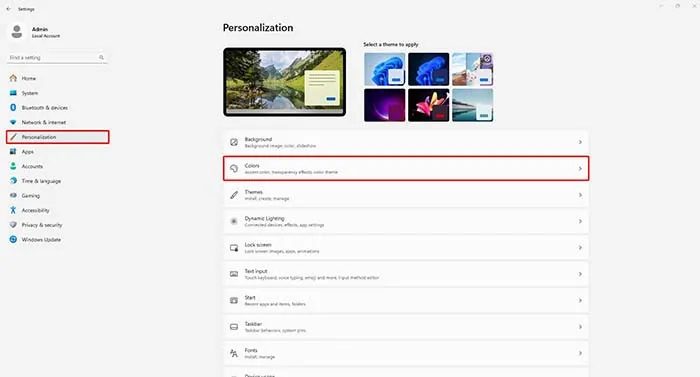The width and height of the screenshot is (700, 377).
Task: Select the dark blue Windows bloom theme
Action: [429, 69]
